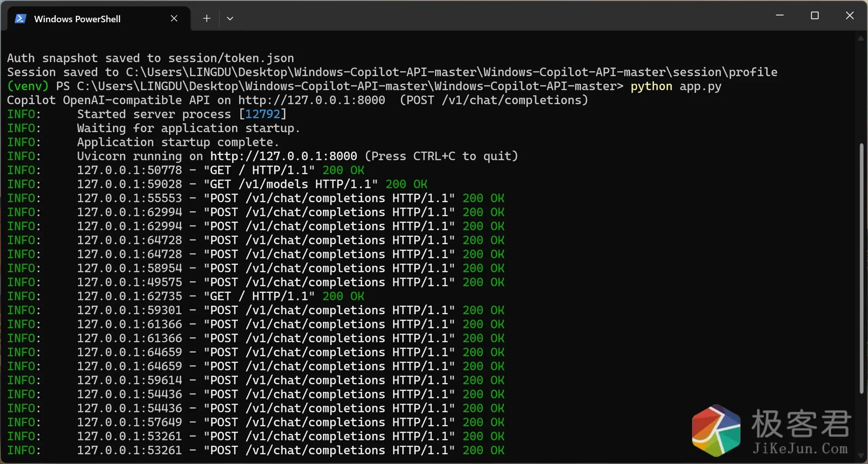Click 'app.py' in the command line
Screen dimensions: 868x464
701,86
